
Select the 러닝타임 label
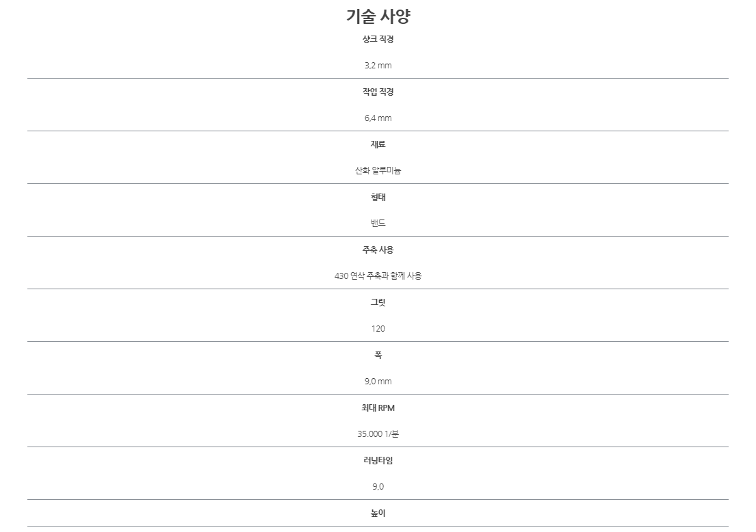coord(378,460)
